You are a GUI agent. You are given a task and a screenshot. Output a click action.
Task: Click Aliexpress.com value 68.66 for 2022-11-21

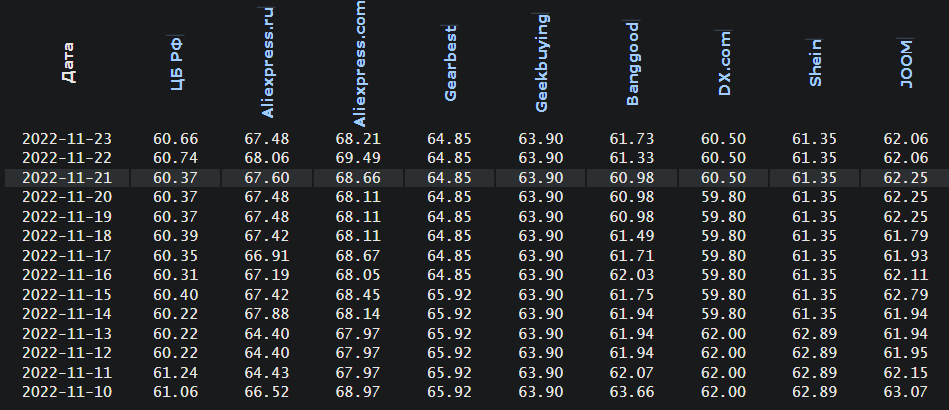[x=358, y=178]
